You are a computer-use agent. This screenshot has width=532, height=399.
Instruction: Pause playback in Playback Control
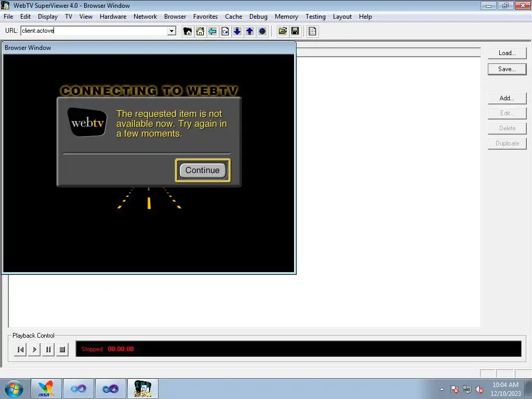48,350
